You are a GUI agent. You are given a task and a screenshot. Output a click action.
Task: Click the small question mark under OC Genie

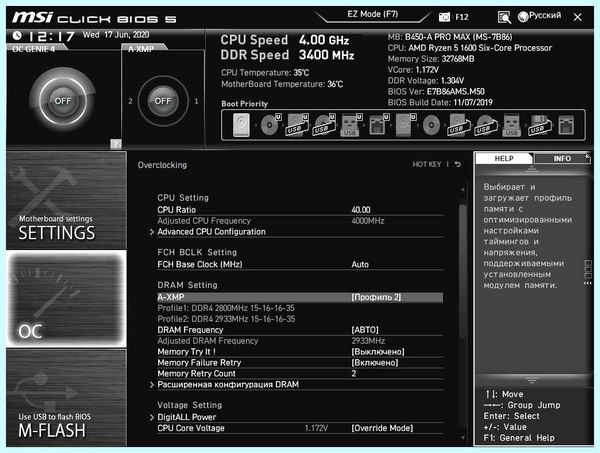tap(116, 144)
